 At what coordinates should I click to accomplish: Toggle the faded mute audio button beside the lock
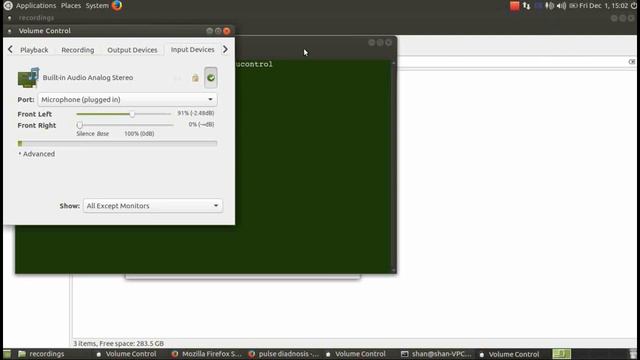pyautogui.click(x=178, y=78)
